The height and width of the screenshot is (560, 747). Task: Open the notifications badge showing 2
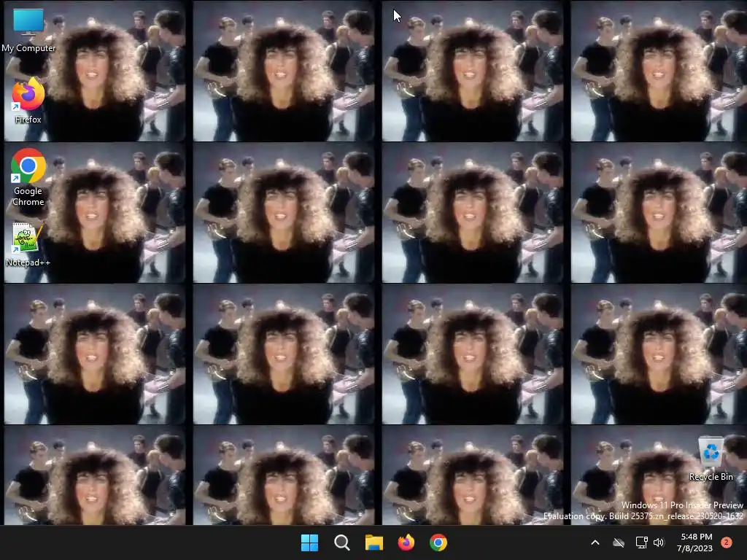(727, 542)
